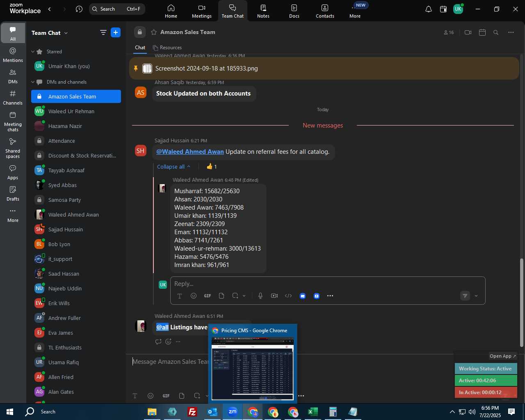
Task: Collapse the Starred section
Action: (x=33, y=52)
